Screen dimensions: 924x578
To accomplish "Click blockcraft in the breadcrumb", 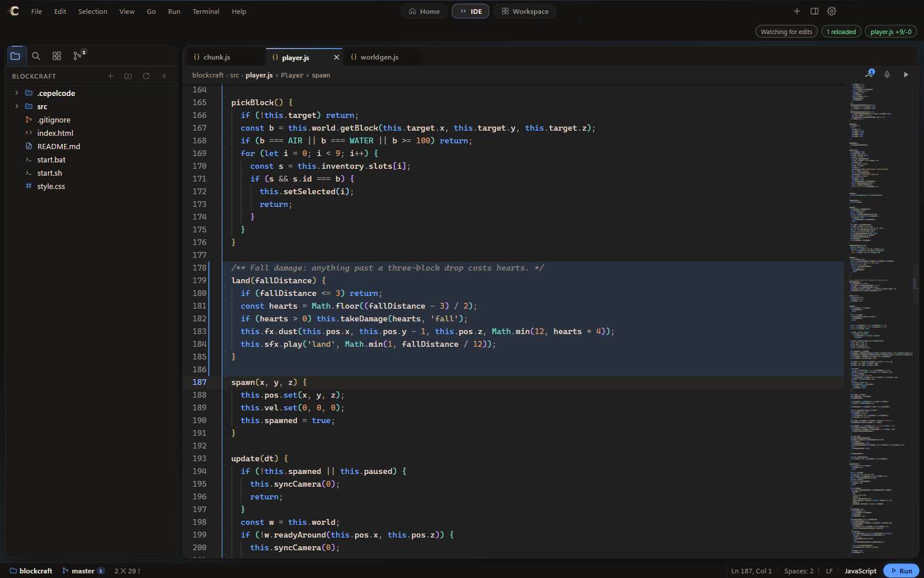I will (207, 75).
